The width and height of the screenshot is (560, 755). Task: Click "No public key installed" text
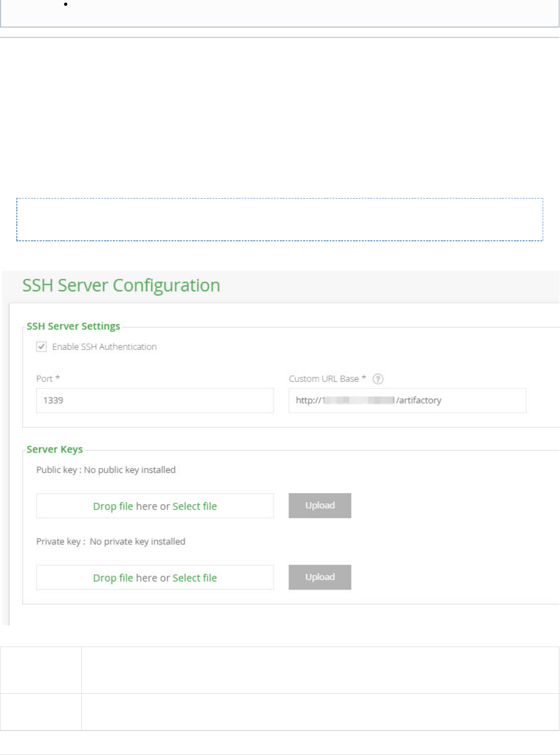click(130, 470)
